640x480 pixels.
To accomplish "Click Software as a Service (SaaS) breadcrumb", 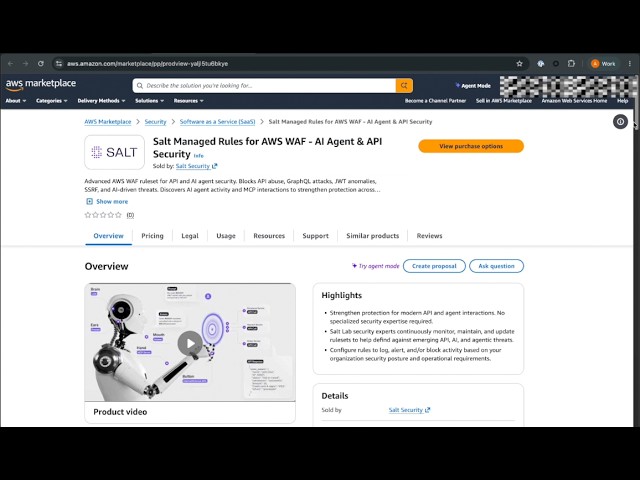I will pos(218,122).
